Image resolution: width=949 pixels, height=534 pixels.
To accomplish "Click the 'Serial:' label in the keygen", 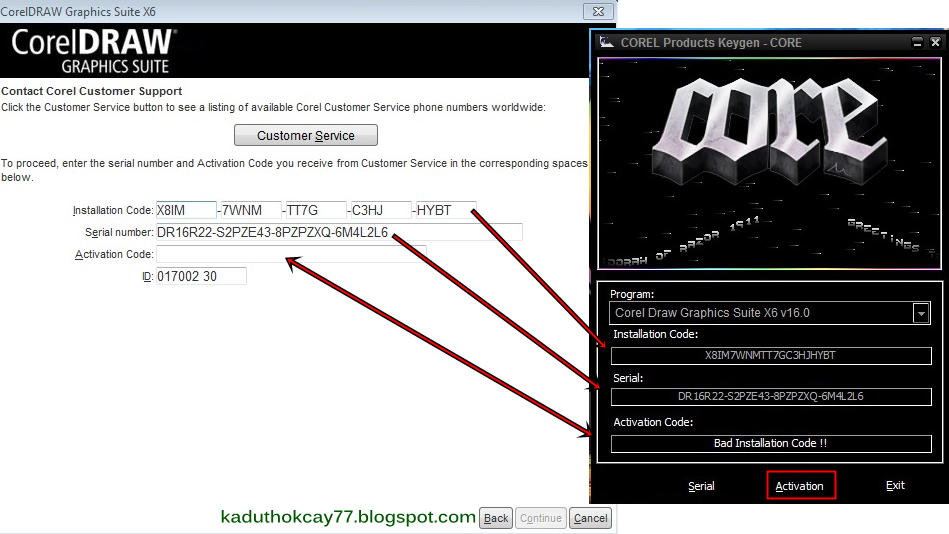I will pyautogui.click(x=628, y=378).
